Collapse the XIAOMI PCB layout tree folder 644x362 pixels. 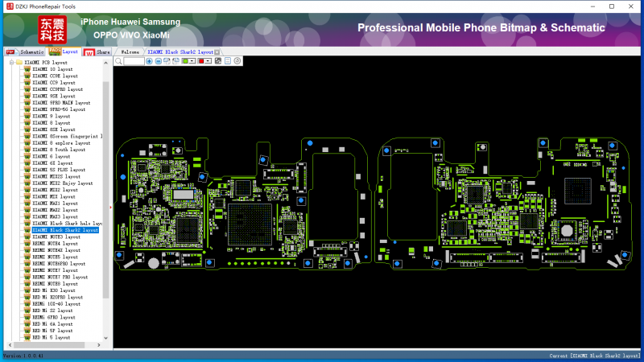10,62
